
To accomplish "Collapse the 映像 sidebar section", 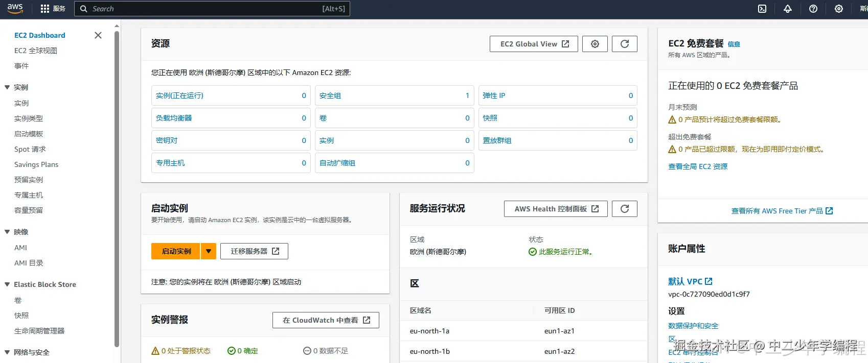I will click(x=7, y=232).
